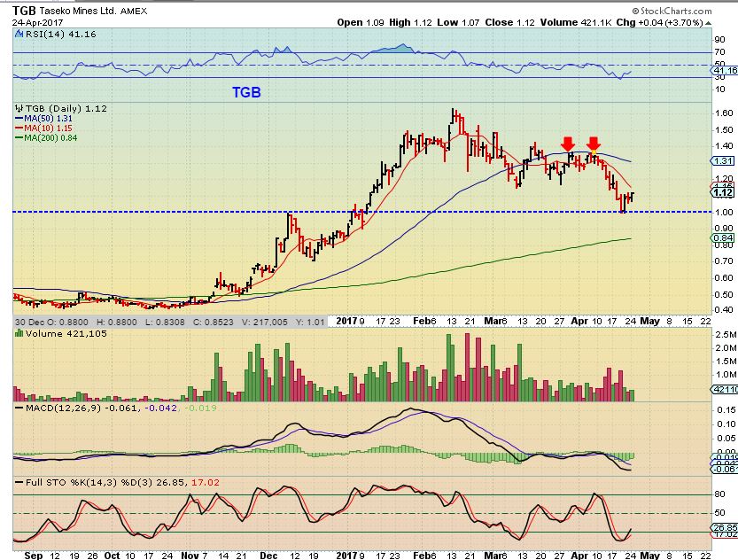
Task: Click the red '17.02' stochastic %D value
Action: 206,482
